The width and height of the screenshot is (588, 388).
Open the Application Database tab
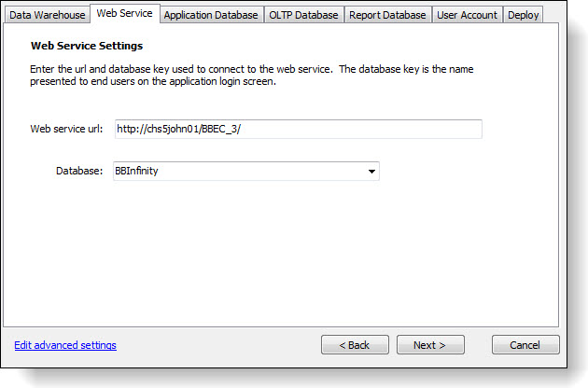211,15
